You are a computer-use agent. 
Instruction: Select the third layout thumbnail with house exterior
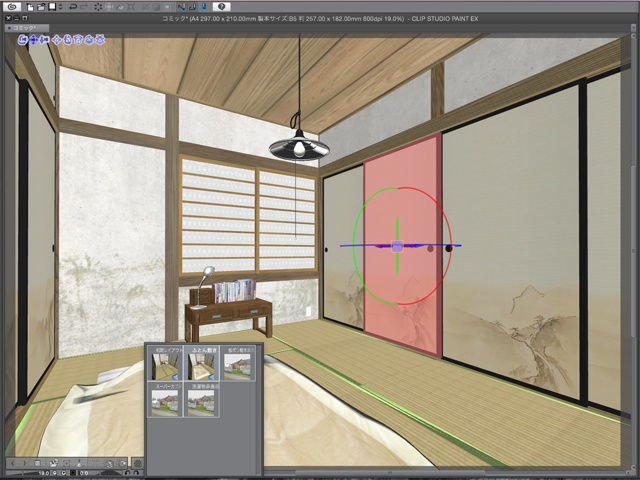238,364
